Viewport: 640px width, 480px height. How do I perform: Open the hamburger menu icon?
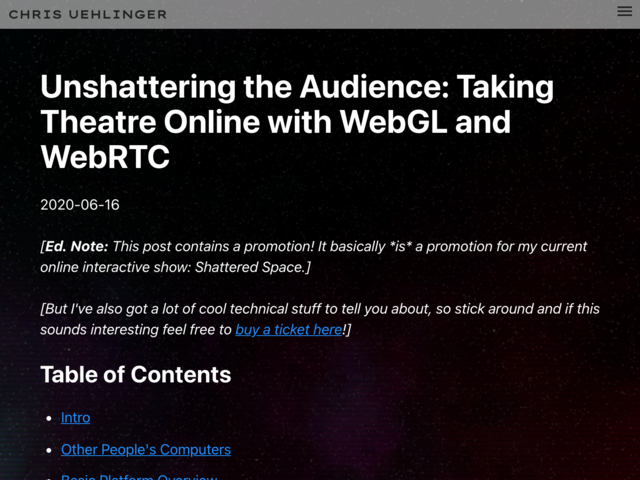tap(624, 11)
